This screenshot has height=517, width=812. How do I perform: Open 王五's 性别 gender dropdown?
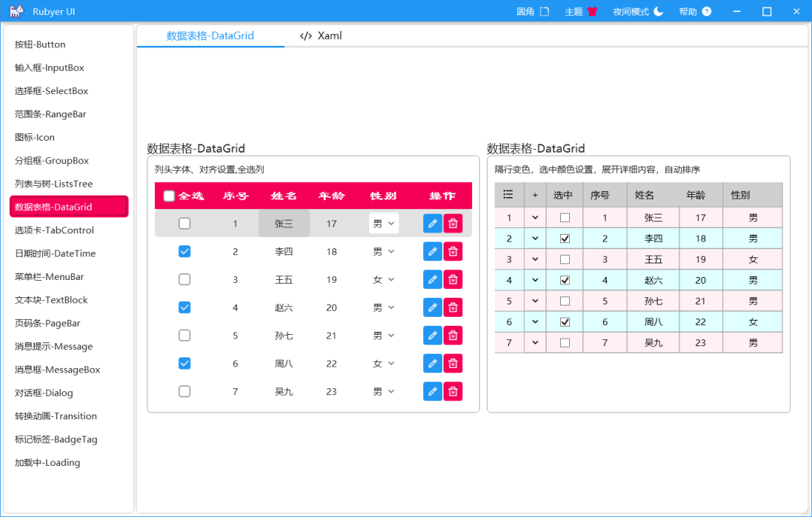[x=383, y=279]
